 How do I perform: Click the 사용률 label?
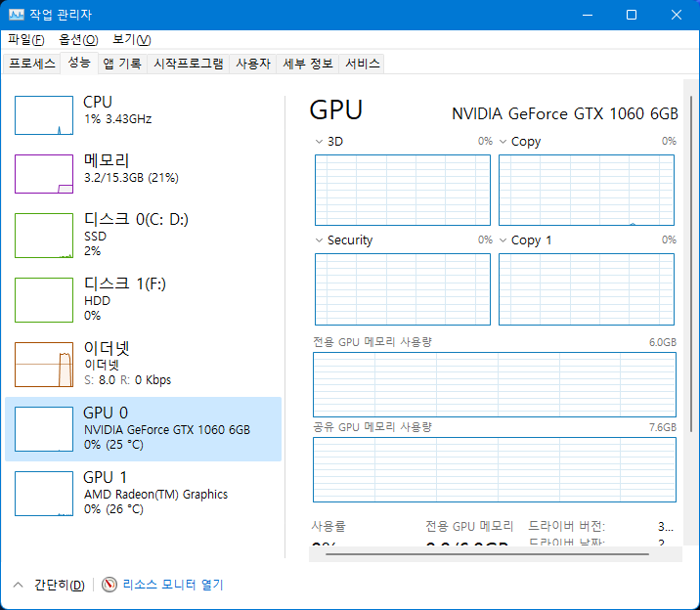point(328,527)
